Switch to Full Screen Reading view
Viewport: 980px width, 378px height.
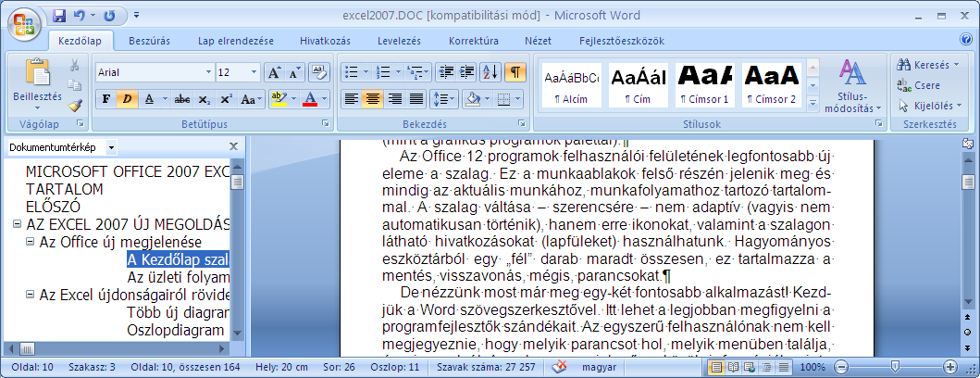(735, 367)
